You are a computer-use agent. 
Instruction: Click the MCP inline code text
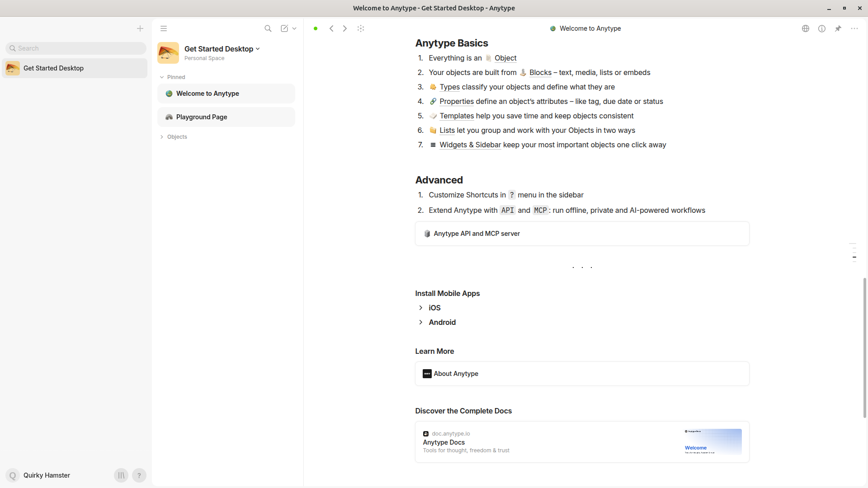pyautogui.click(x=541, y=211)
